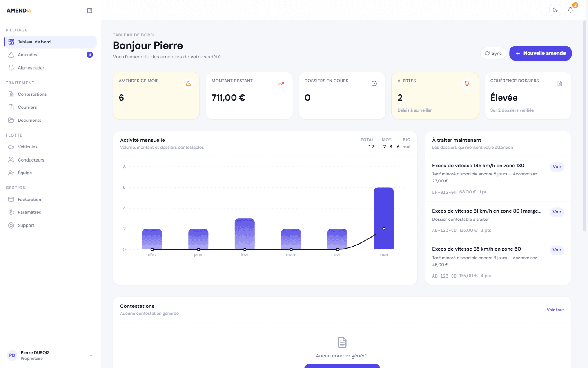The width and height of the screenshot is (588, 368).
Task: Click Voir for 65 km/h offence
Action: coord(557,250)
